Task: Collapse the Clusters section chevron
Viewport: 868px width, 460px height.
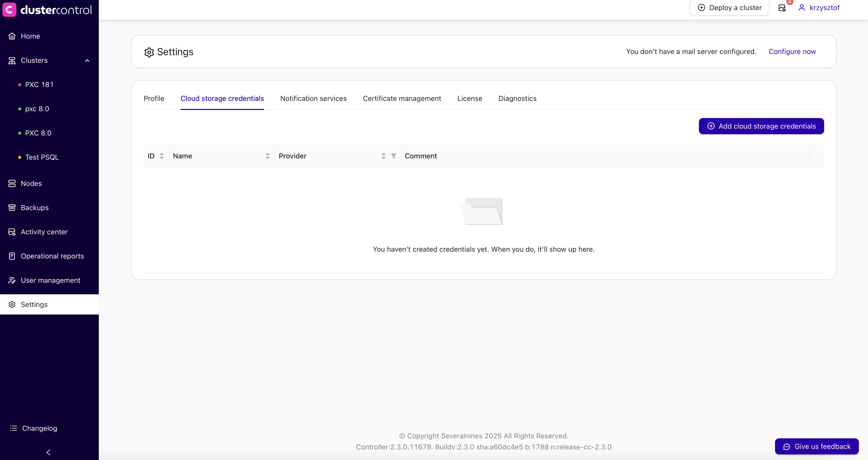Action: click(x=87, y=61)
